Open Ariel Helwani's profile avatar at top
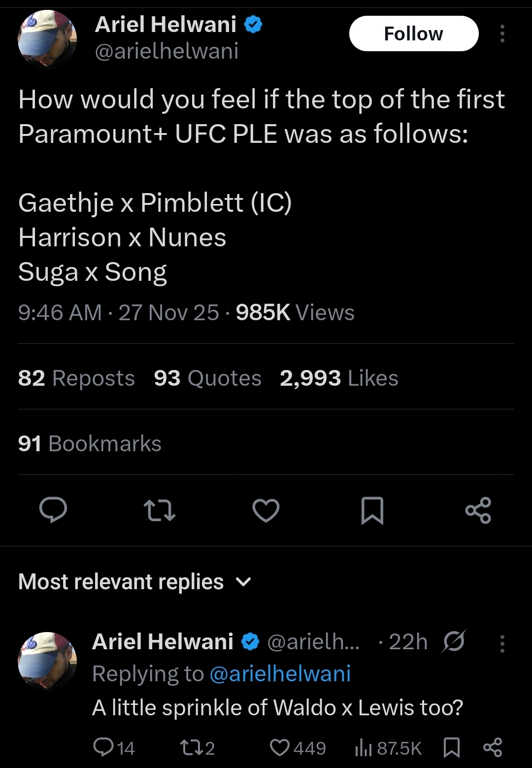This screenshot has height=768, width=532. tap(47, 39)
